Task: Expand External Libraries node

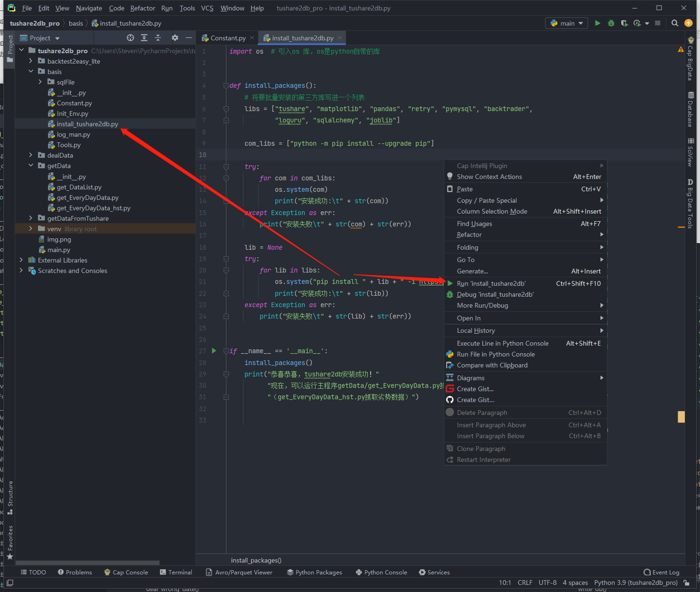Action: [21, 260]
